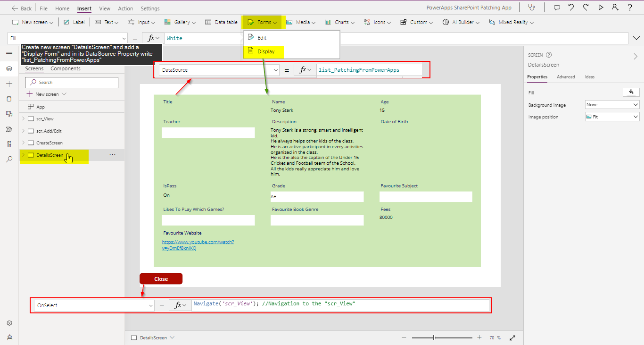
Task: Open the Settings tab
Action: (150, 8)
